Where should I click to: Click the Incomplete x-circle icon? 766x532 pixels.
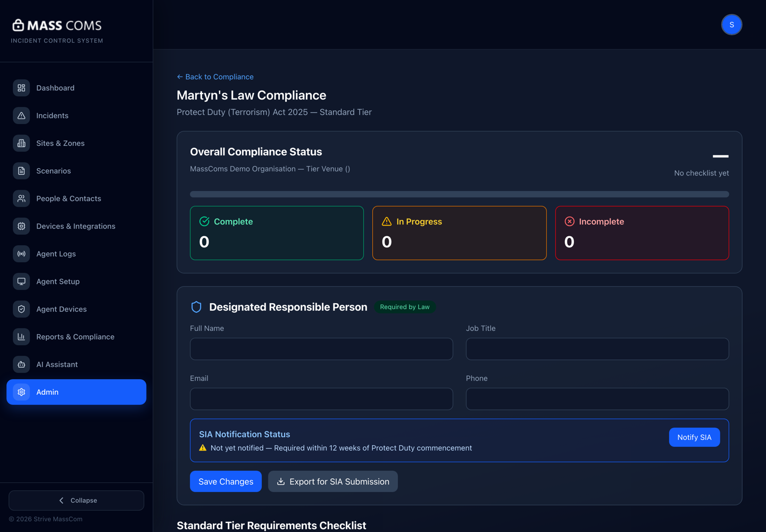coord(569,221)
